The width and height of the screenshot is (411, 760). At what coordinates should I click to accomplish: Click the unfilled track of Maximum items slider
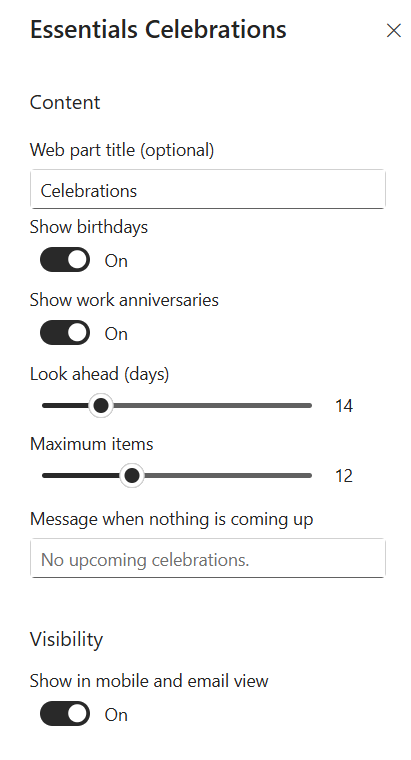(227, 475)
